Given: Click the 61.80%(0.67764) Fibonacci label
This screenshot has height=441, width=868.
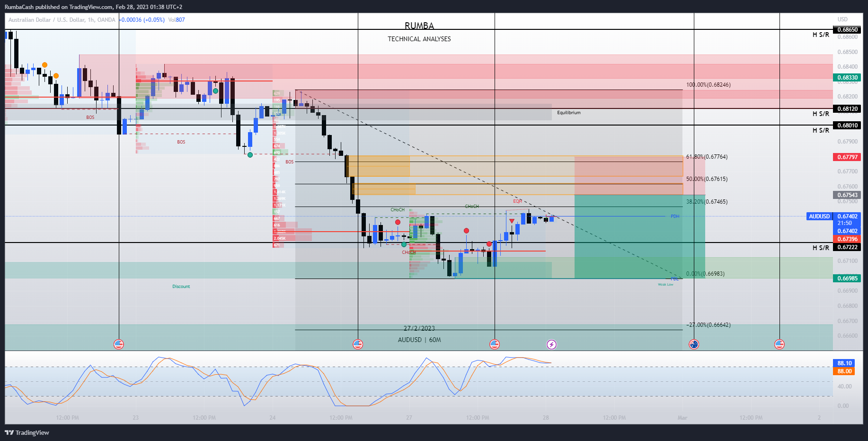Looking at the screenshot, I should click(707, 157).
